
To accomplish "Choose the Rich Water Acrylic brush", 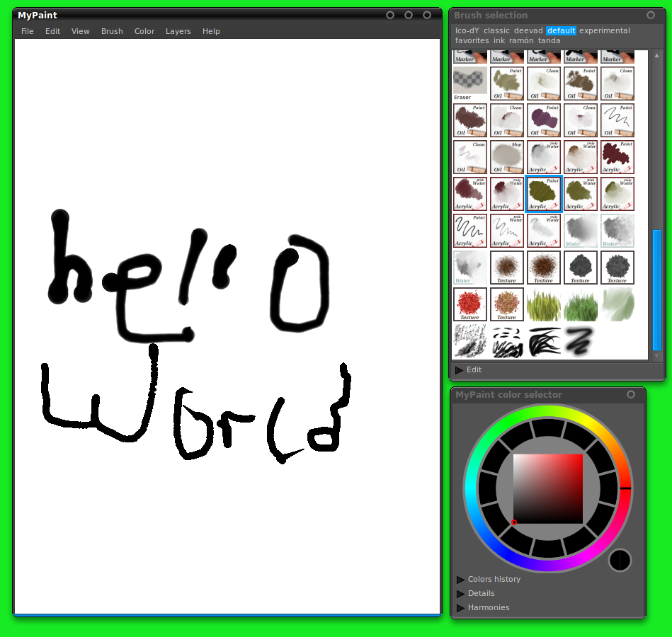I will (x=470, y=194).
